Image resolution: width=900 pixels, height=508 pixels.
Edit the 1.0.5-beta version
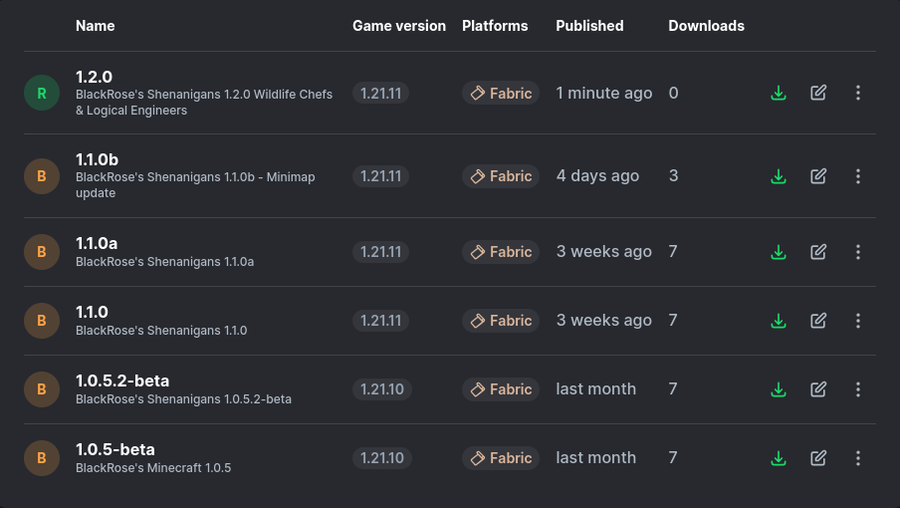pyautogui.click(x=818, y=458)
